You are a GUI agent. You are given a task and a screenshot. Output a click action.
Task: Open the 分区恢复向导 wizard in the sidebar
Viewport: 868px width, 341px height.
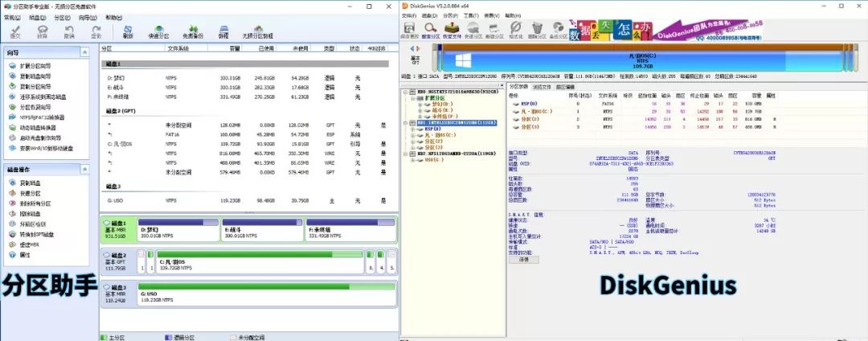point(36,107)
